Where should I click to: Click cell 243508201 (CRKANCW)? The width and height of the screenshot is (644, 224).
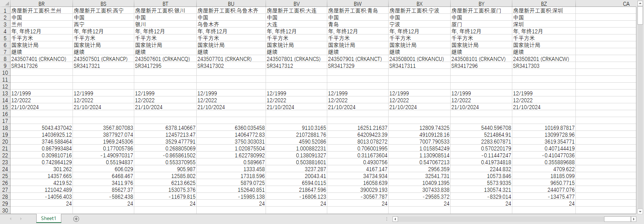tap(544, 59)
